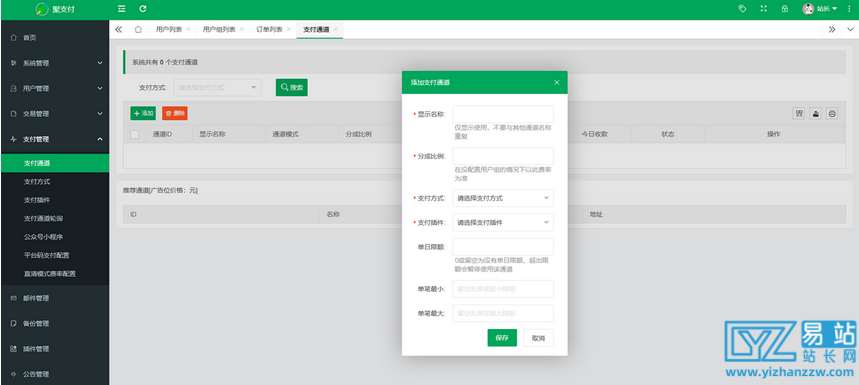Open the 站长 user dropdown
The height and width of the screenshot is (385, 859).
(820, 9)
